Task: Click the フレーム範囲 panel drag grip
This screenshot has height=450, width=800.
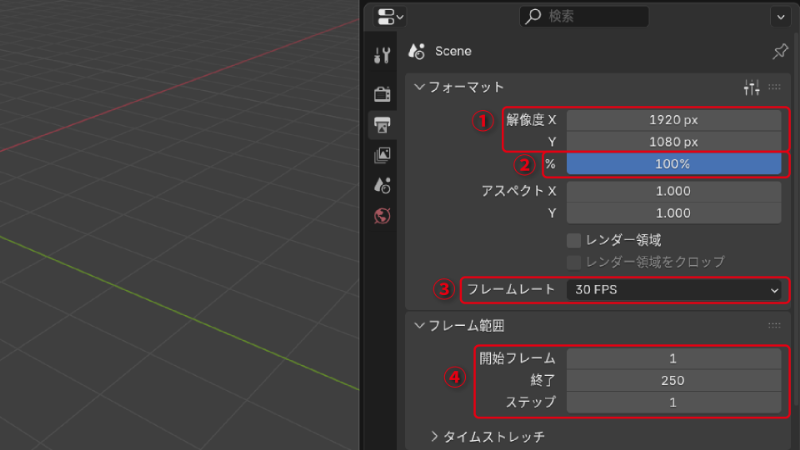Action: pyautogui.click(x=774, y=326)
